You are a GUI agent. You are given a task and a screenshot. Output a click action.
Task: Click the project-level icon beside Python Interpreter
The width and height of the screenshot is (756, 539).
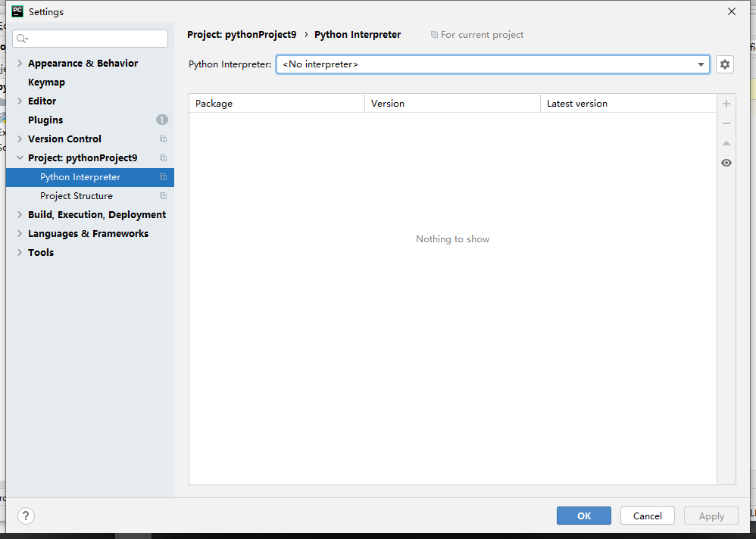point(163,177)
